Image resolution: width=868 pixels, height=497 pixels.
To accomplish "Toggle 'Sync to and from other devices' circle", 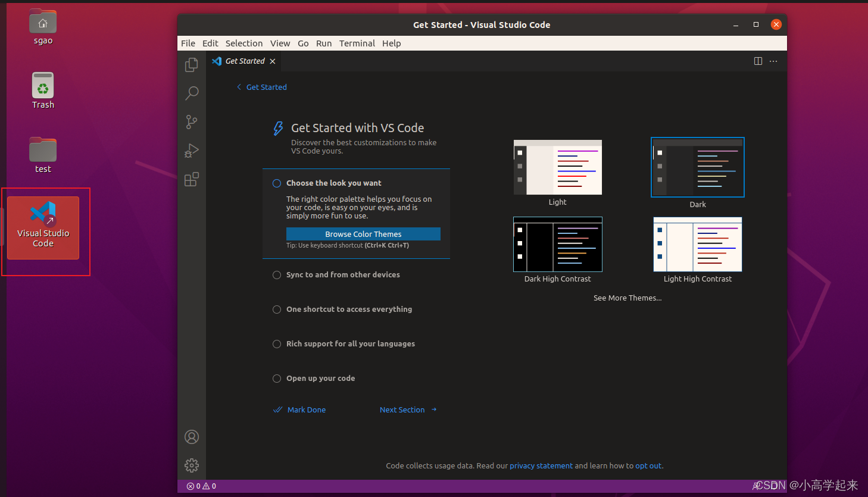I will coord(277,275).
